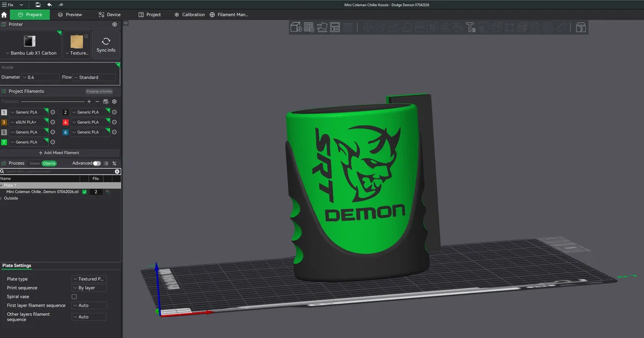
Task: Click the Auto orient toolbar icon
Action: pos(322,28)
